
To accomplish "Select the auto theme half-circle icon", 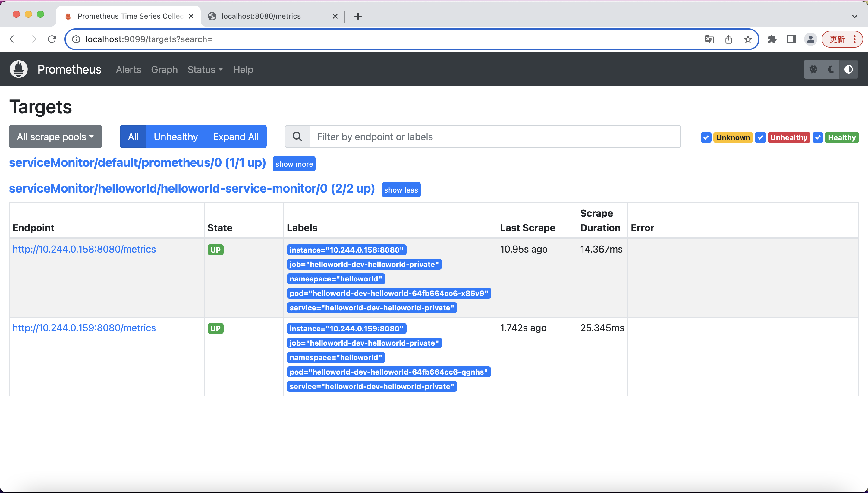I will pyautogui.click(x=848, y=69).
